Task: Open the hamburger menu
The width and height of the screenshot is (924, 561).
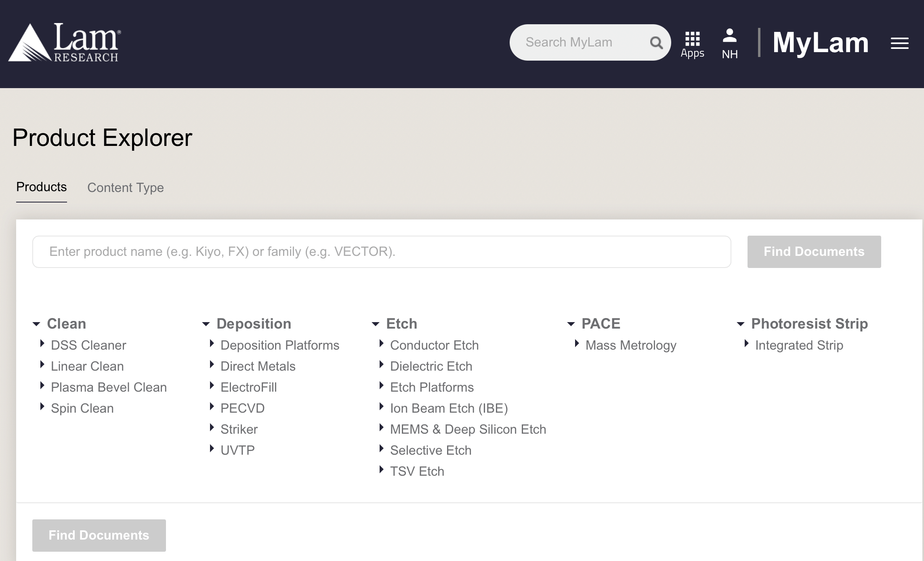Action: 899,43
